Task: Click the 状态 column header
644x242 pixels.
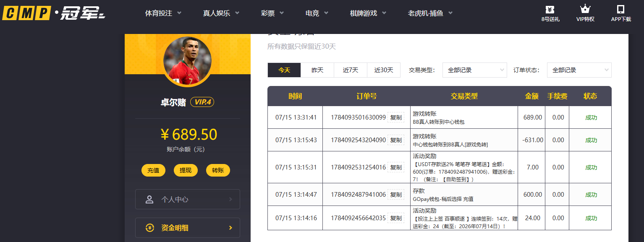Action: (x=590, y=96)
